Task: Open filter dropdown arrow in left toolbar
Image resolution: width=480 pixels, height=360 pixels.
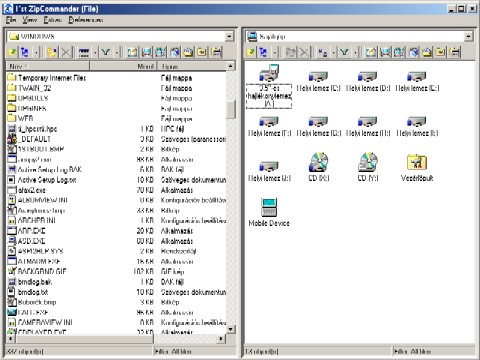Action: pos(117,52)
